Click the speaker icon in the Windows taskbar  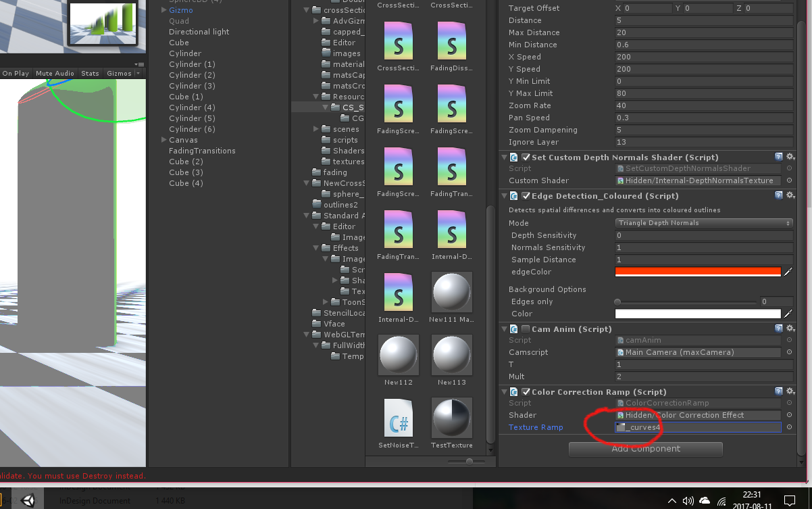click(688, 501)
